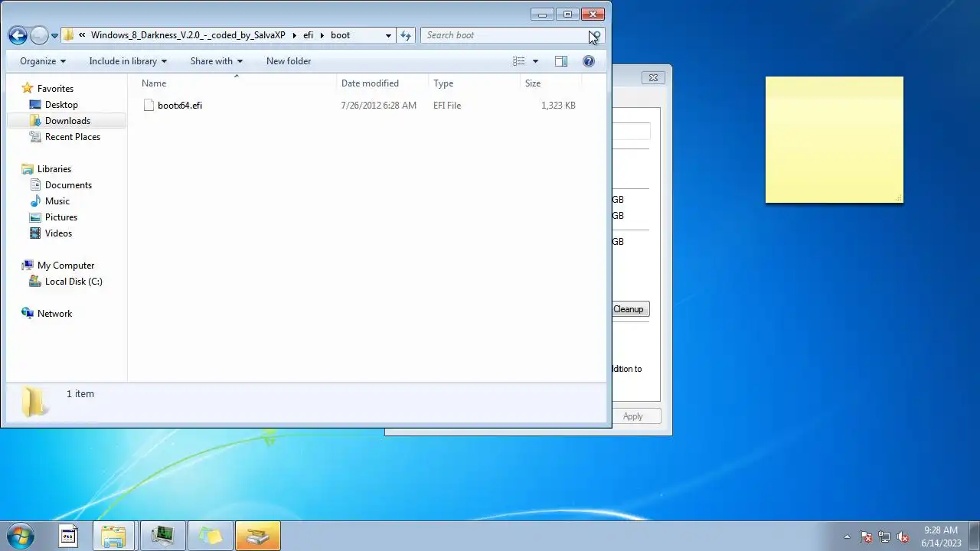Open the volume tray icon

[x=903, y=537]
